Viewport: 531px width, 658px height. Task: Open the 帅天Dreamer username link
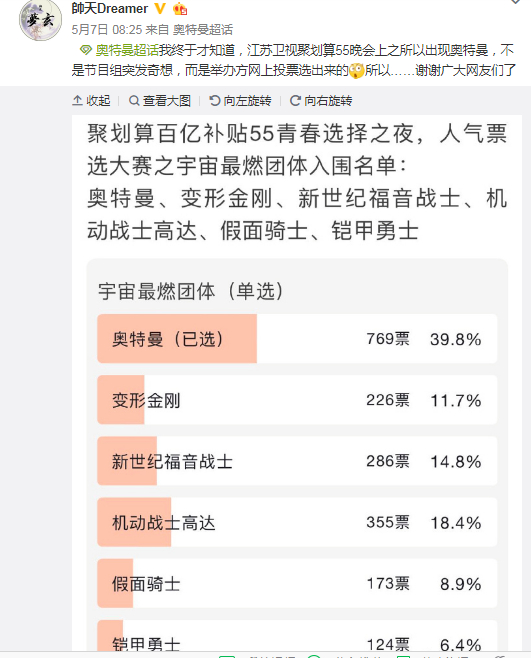click(x=110, y=8)
